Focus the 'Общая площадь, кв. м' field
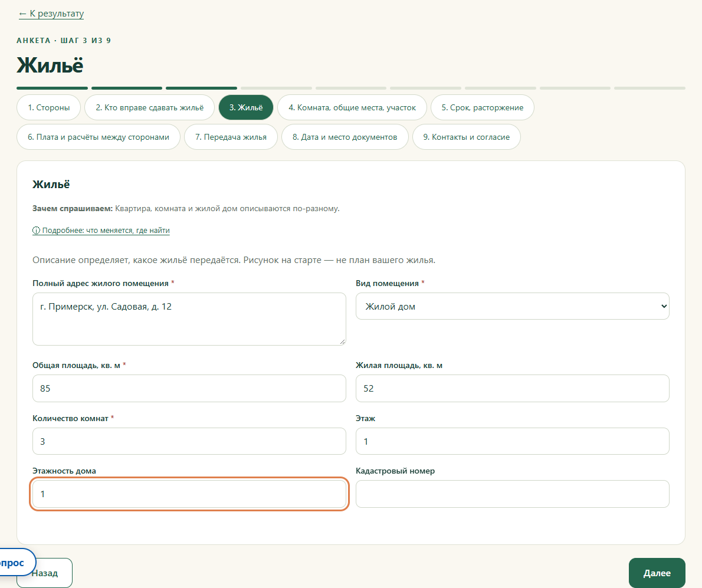 tap(189, 389)
